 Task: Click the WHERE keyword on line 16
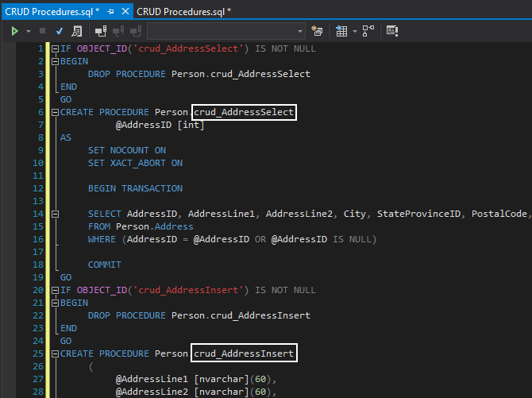[102, 239]
